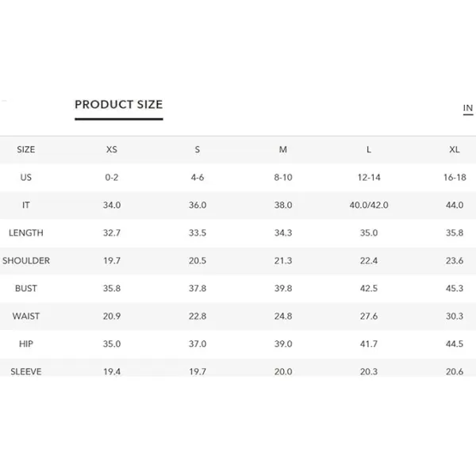
Task: Click the XL size column header
Action: point(455,150)
